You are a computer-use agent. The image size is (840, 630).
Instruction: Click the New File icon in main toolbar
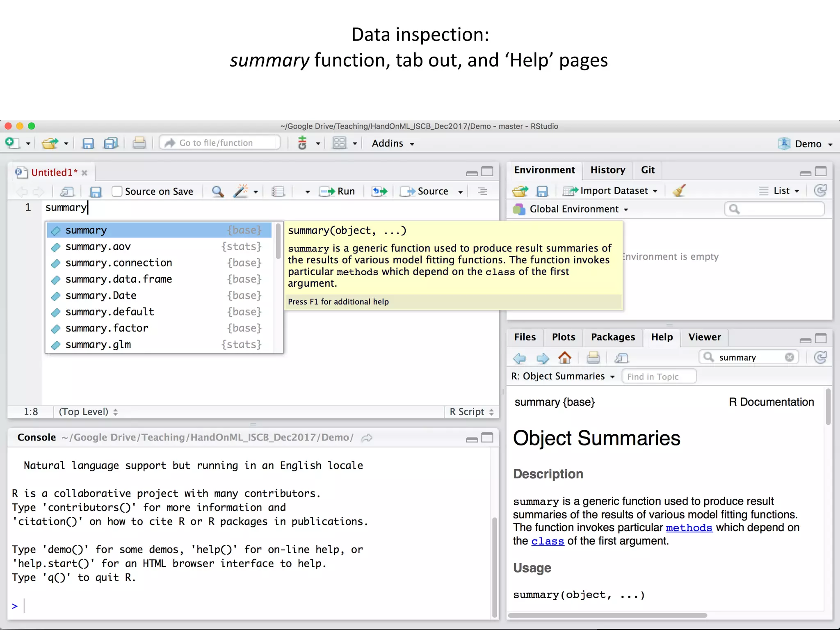coord(12,143)
